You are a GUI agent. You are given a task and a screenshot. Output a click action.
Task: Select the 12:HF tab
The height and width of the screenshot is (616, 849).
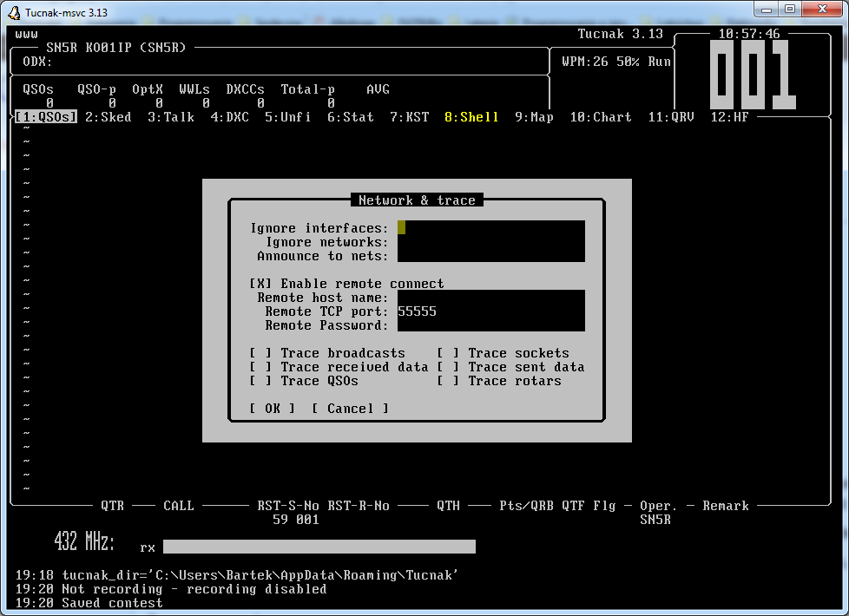tap(729, 117)
